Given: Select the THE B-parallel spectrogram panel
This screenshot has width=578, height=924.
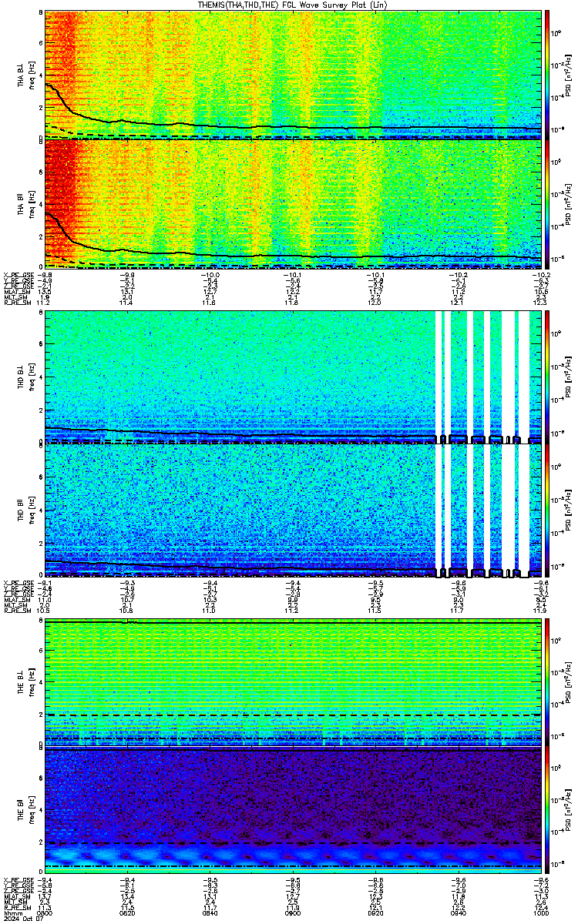Looking at the screenshot, I should tap(293, 811).
